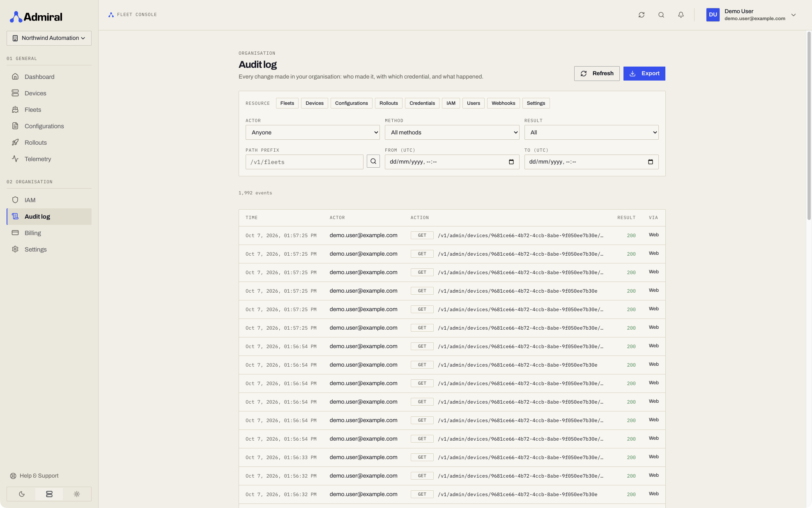Open Rollouts in sidebar

(x=49, y=143)
